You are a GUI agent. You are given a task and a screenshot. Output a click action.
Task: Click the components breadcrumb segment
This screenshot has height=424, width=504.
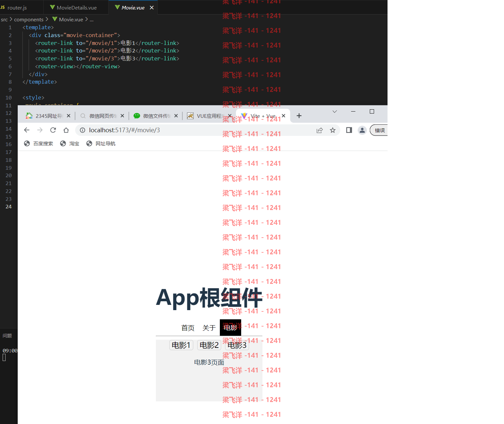point(29,20)
